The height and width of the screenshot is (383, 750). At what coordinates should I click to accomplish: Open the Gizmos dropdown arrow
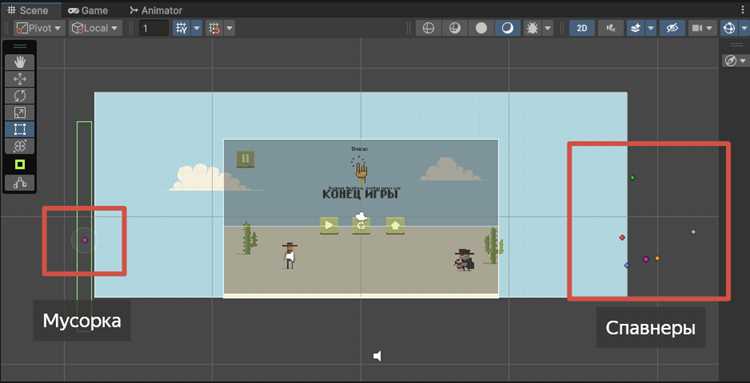point(743,28)
